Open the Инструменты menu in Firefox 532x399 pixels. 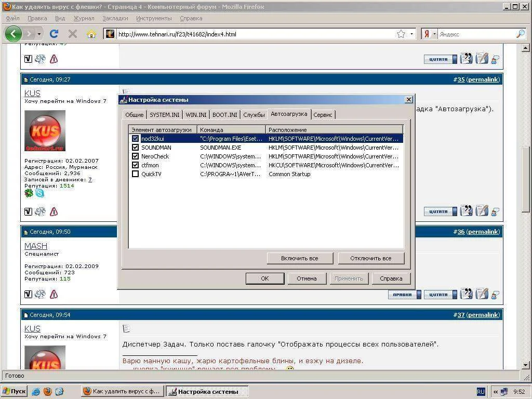[154, 18]
